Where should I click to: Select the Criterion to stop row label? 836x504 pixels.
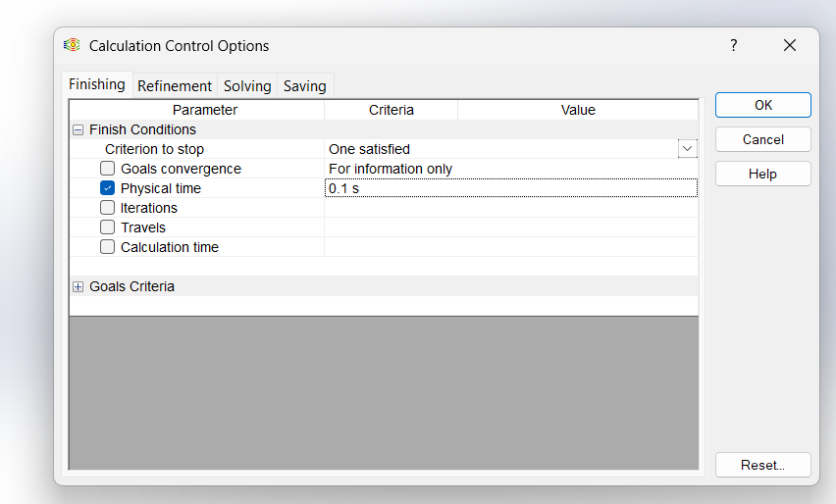point(154,149)
